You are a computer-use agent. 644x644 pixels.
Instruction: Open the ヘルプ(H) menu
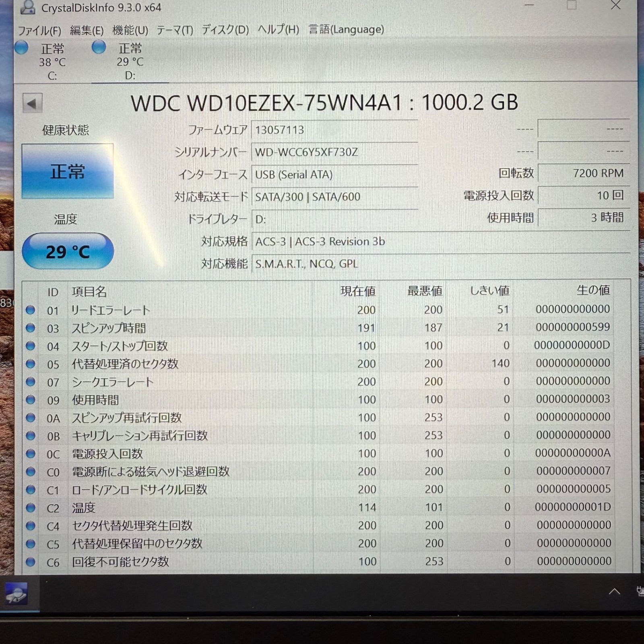click(x=278, y=29)
